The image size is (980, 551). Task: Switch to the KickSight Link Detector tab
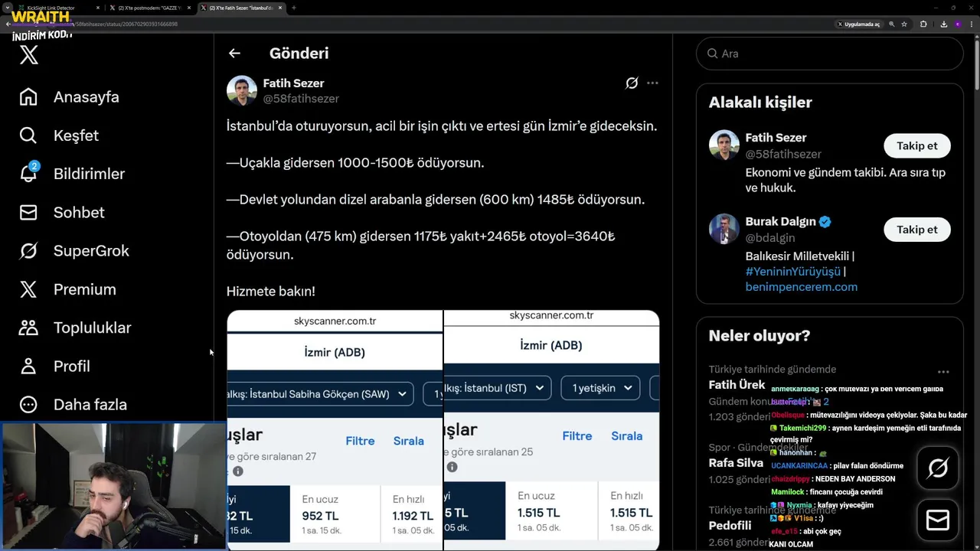tap(52, 8)
